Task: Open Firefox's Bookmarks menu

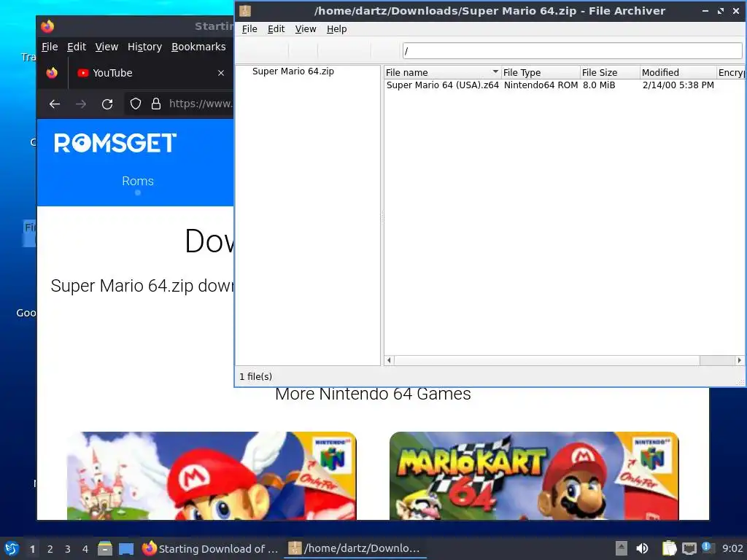Action: click(x=198, y=47)
